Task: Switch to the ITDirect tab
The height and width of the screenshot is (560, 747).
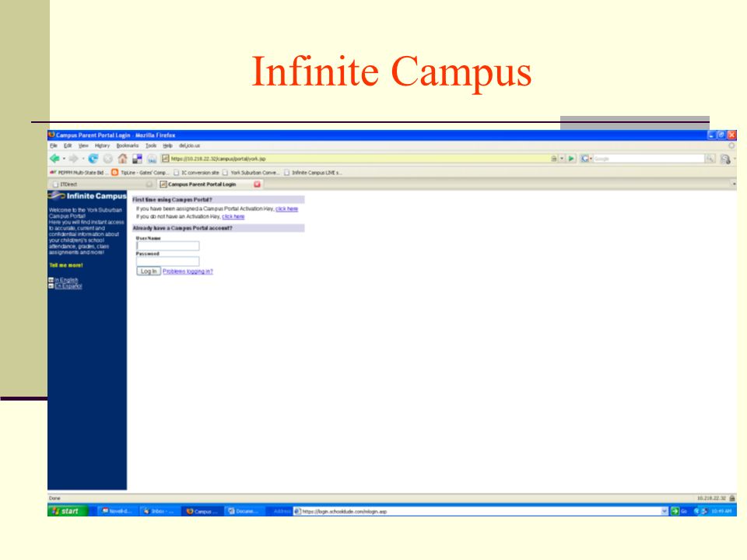Action: click(x=102, y=184)
